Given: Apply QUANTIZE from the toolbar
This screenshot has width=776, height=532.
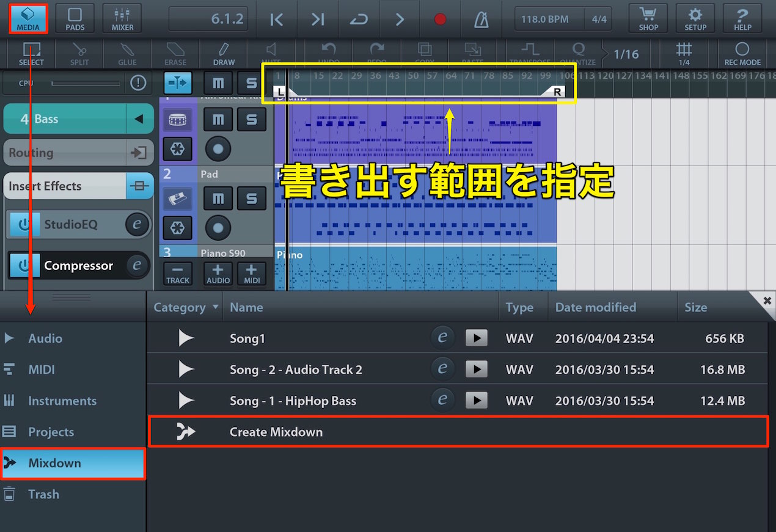Looking at the screenshot, I should click(x=577, y=52).
